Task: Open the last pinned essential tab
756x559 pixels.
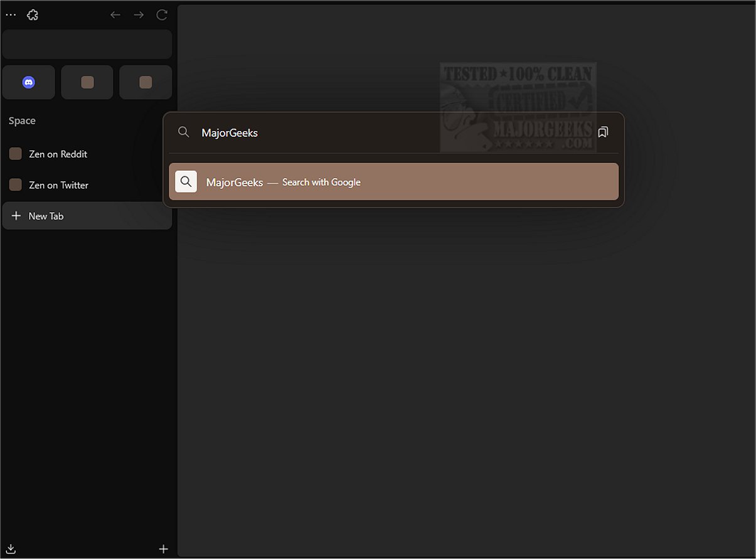Action: point(146,82)
